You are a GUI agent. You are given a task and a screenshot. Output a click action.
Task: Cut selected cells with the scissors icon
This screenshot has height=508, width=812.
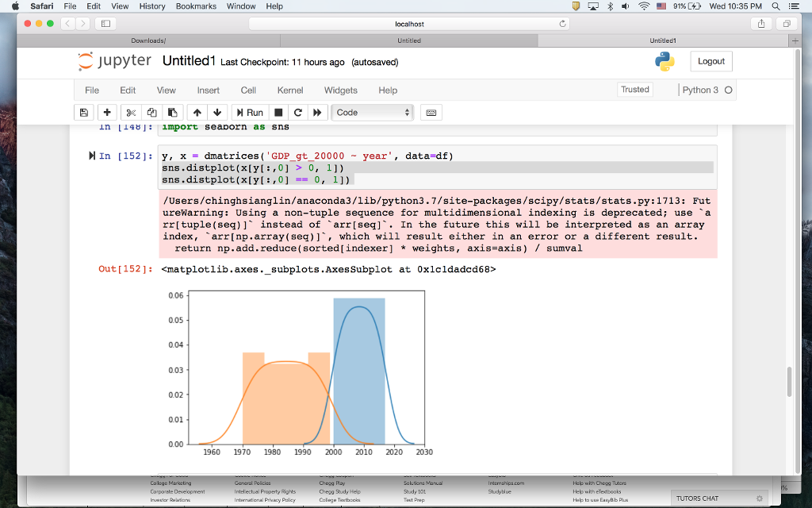[x=131, y=113]
